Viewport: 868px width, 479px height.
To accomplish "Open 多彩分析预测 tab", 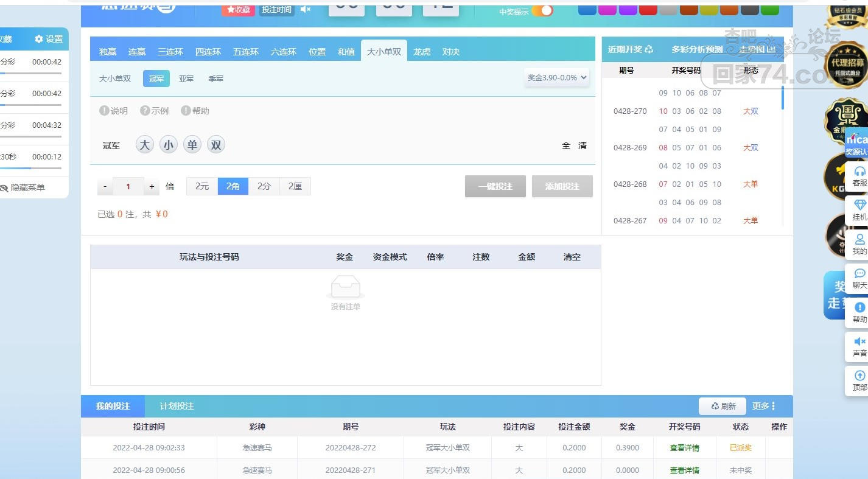I will [697, 49].
